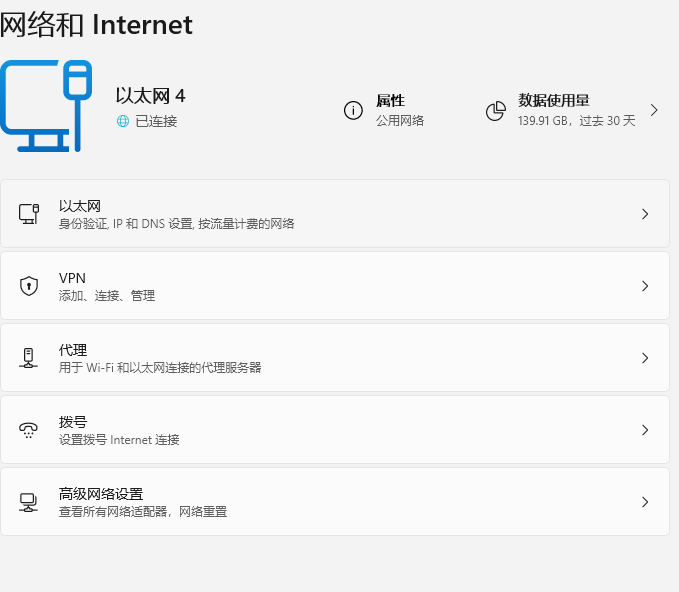Expand the 拨号 row chevron
Viewport: 679px width, 592px height.
coord(645,430)
